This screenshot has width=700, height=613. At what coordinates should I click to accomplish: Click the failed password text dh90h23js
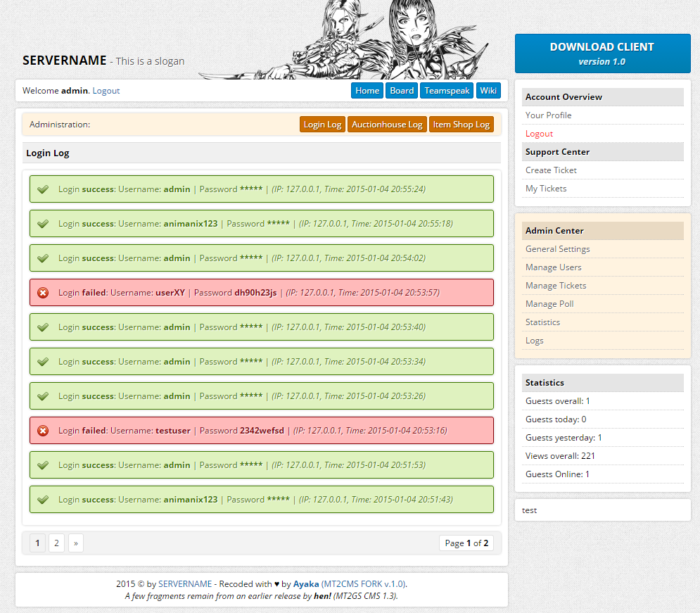(256, 293)
